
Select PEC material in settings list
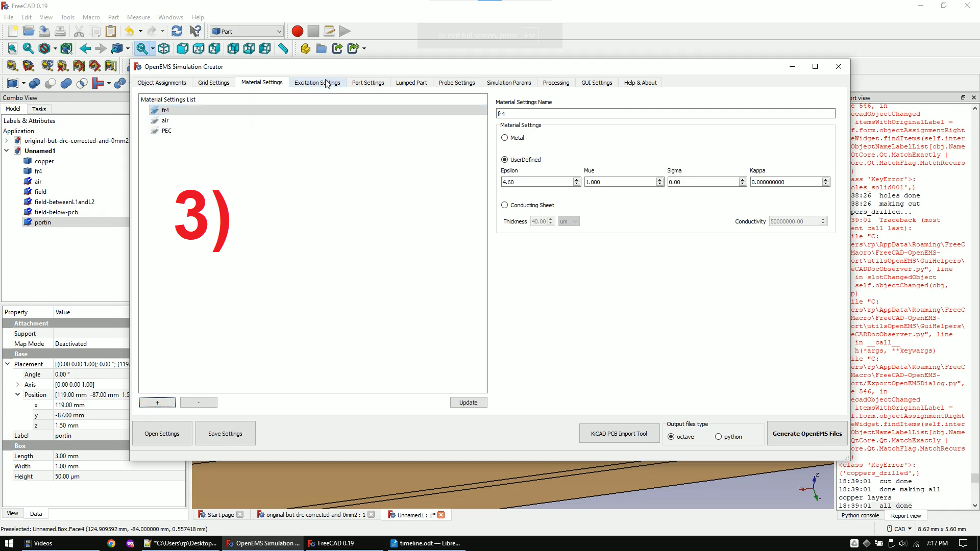point(167,131)
